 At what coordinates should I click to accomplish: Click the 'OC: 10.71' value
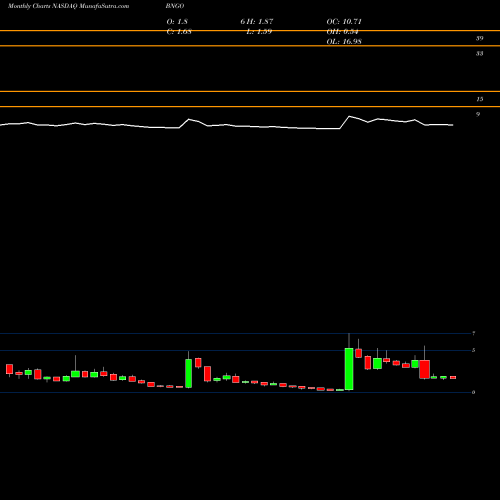344,22
